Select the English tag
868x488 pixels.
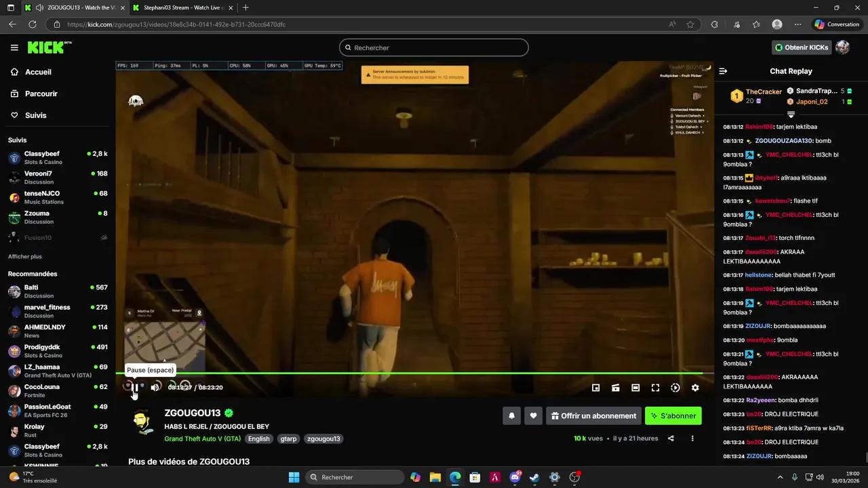258,439
